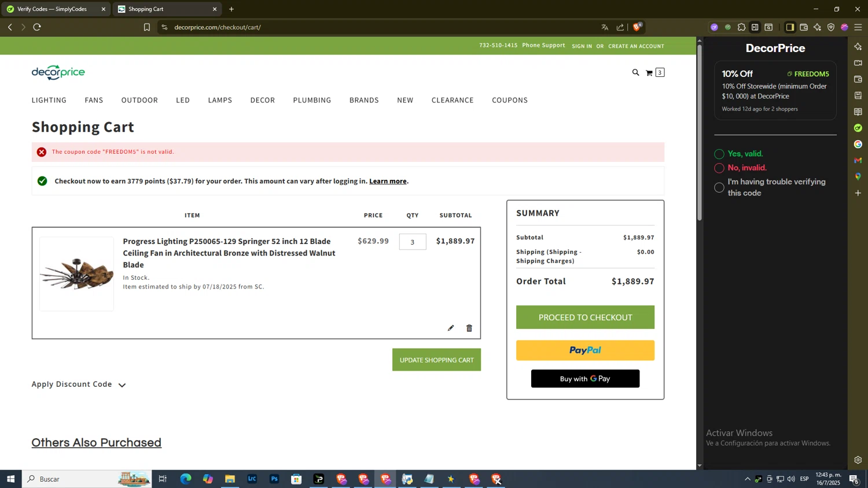Open the Lamps menu
The image size is (868, 488).
pyautogui.click(x=220, y=100)
